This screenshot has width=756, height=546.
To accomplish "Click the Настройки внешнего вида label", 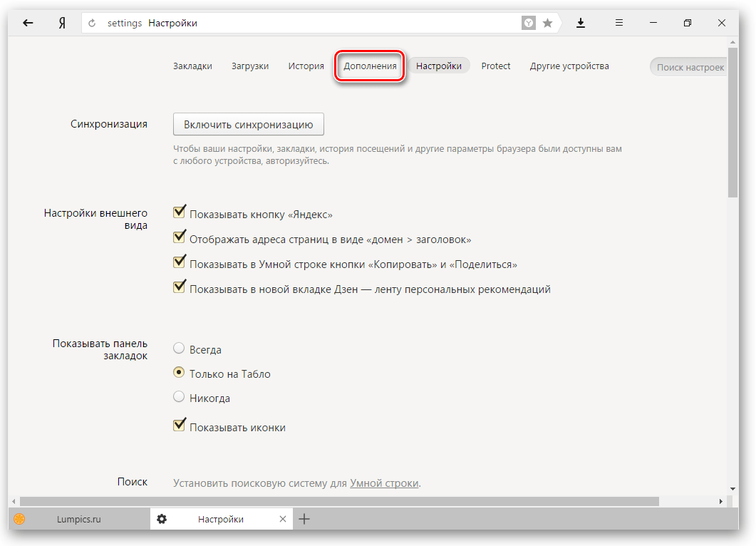I will point(96,219).
